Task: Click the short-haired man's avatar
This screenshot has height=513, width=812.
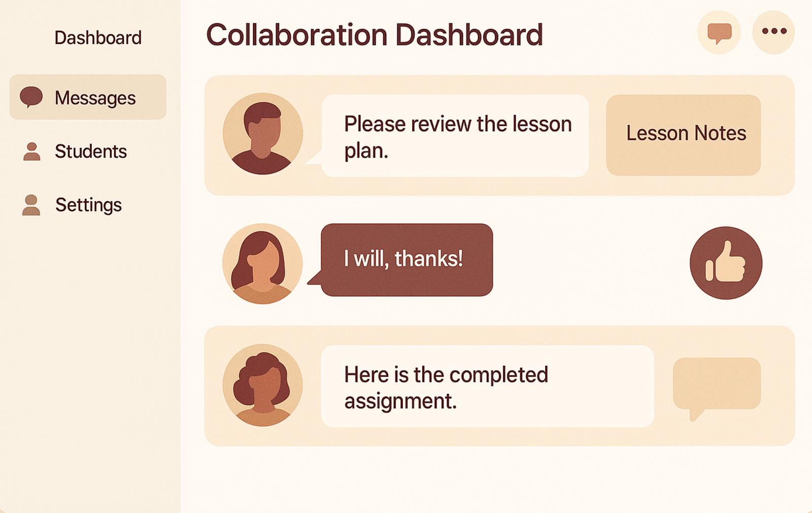Action: [262, 134]
